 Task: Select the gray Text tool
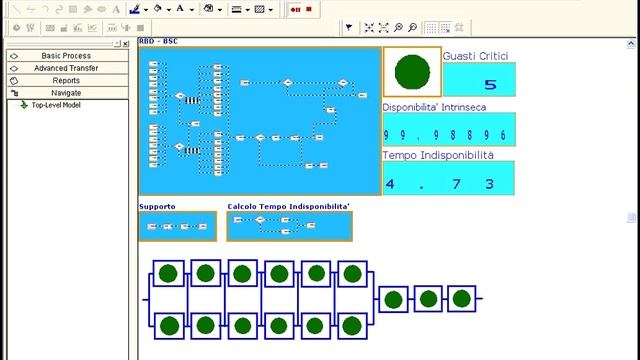point(116,9)
